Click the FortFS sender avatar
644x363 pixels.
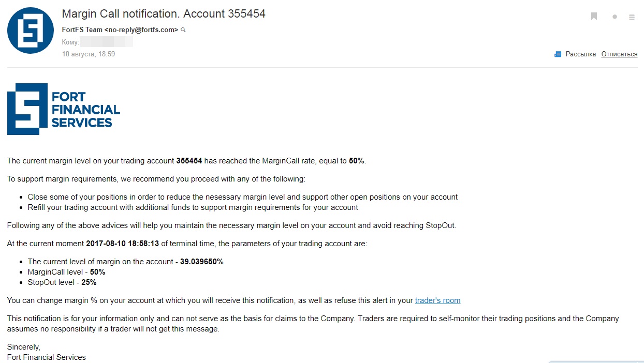click(x=31, y=31)
